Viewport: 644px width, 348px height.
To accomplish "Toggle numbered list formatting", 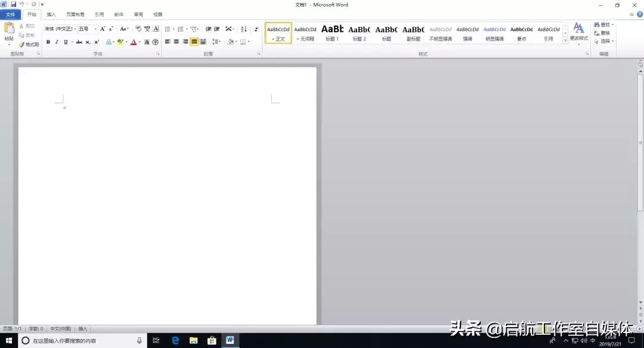I will (181, 29).
